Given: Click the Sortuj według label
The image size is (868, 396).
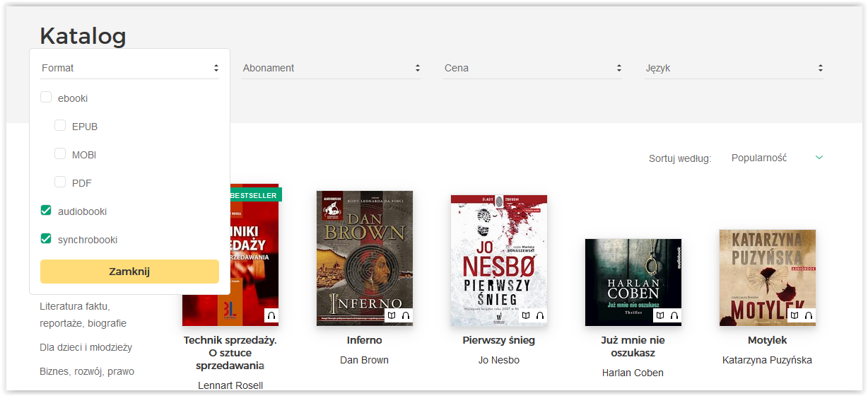Looking at the screenshot, I should tap(680, 158).
